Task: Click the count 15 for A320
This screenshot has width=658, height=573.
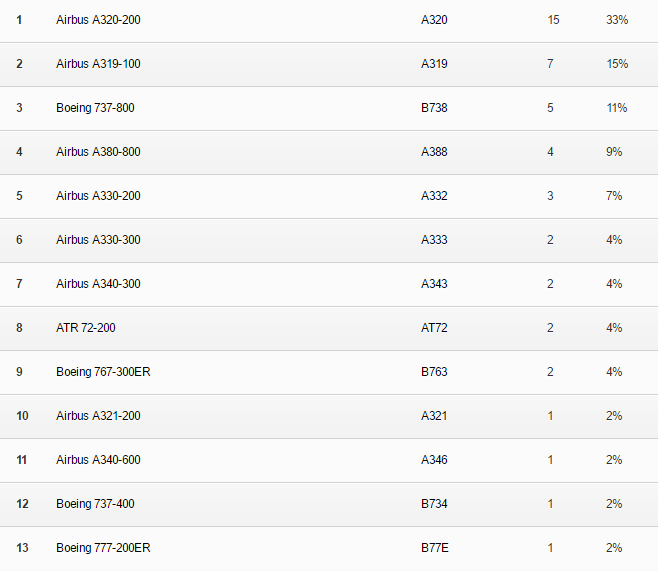Action: tap(553, 20)
